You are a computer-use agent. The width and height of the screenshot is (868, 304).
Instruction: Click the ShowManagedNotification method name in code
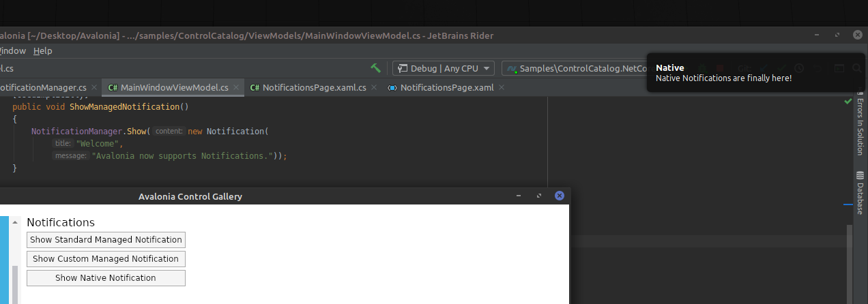pos(124,107)
